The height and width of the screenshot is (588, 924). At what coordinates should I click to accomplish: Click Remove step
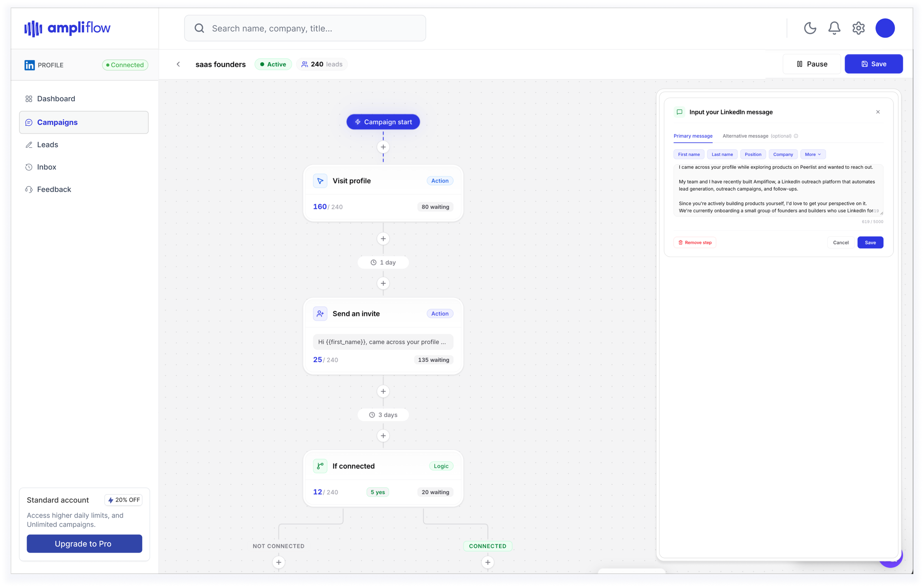tap(695, 242)
